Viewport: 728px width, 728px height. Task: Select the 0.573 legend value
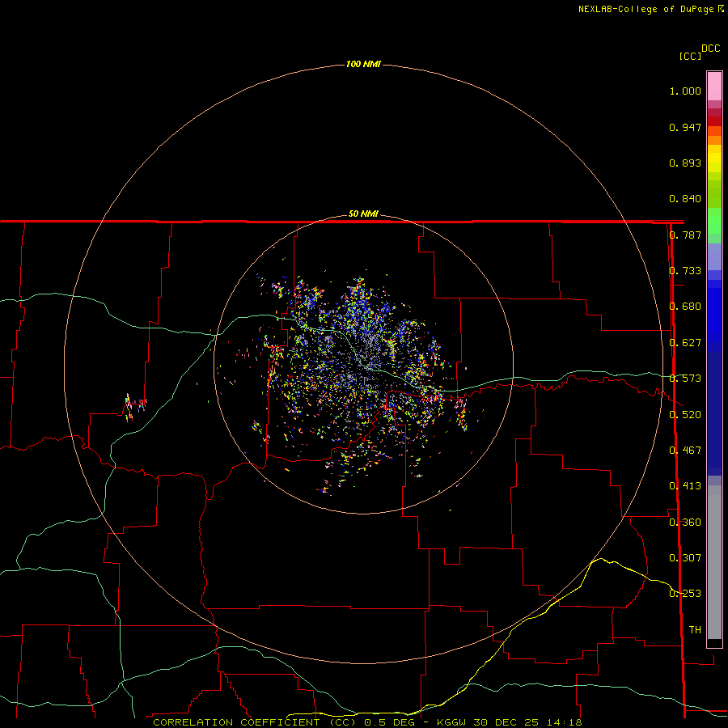[685, 379]
